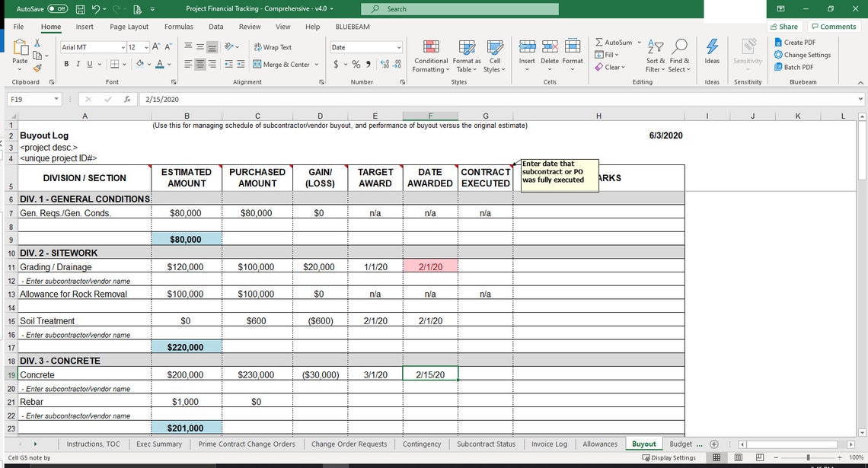Toggle bold formatting
Screen dimensions: 868x468
(x=66, y=64)
